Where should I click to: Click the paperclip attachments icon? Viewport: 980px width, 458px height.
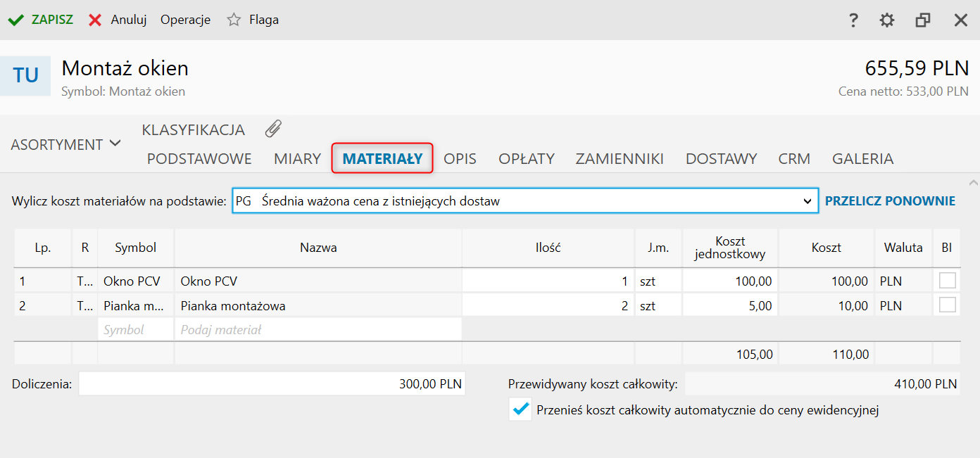coord(273,129)
